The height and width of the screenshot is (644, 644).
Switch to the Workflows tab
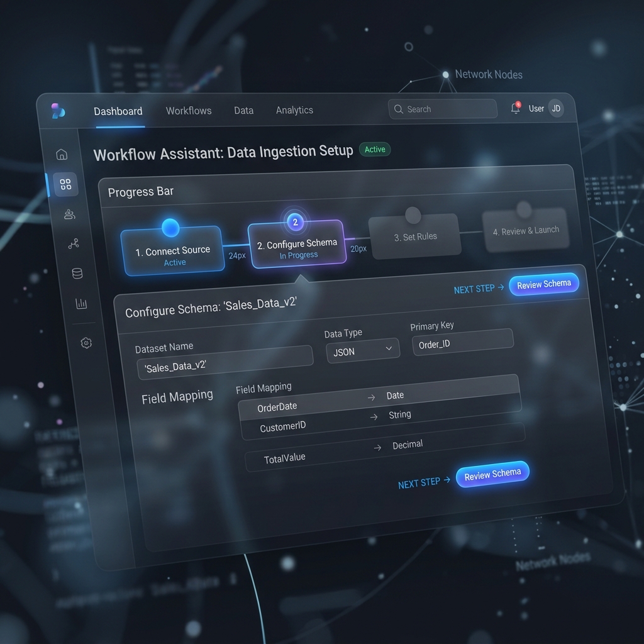coord(189,111)
